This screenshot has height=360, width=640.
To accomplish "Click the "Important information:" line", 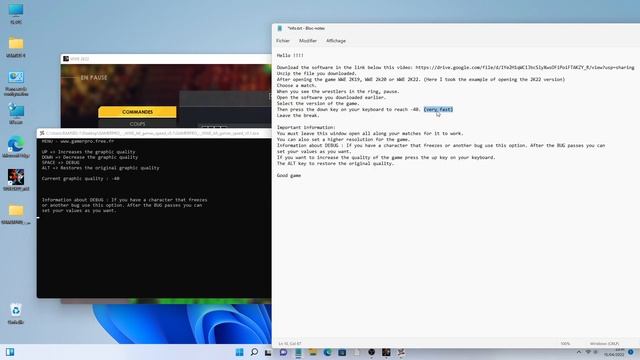I will (x=306, y=127).
